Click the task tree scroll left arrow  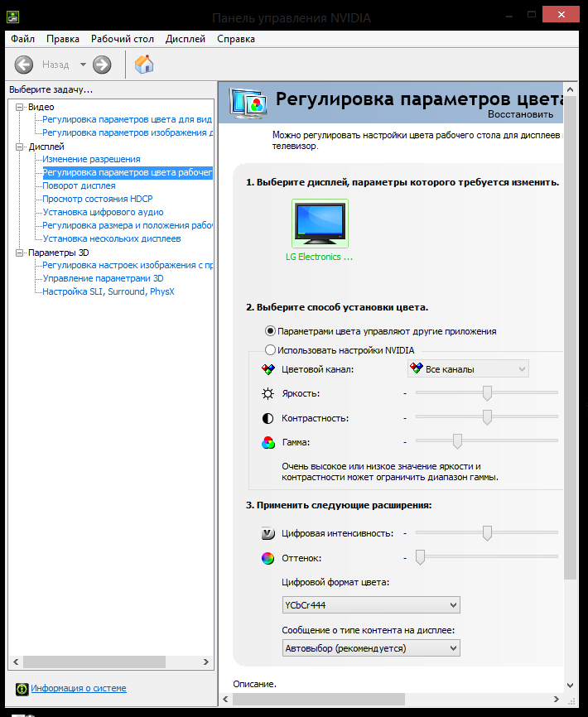point(16,662)
